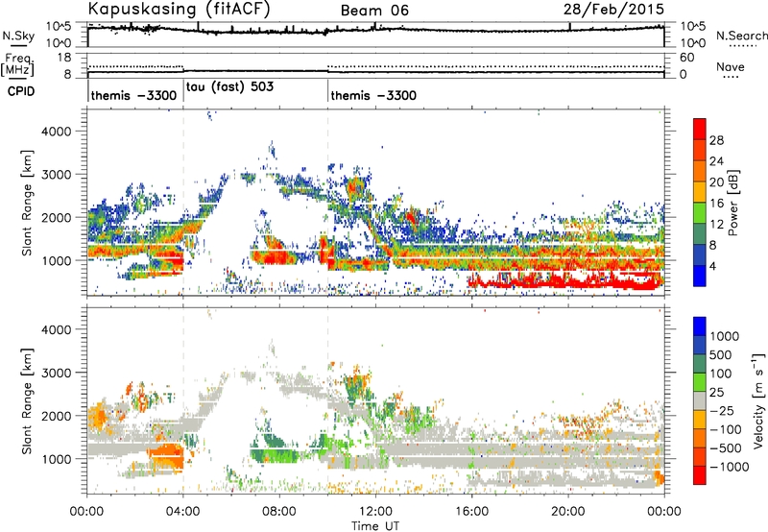Click the "1000" range tick in velocity panel
Screen dimensions: 768x532
[57, 460]
